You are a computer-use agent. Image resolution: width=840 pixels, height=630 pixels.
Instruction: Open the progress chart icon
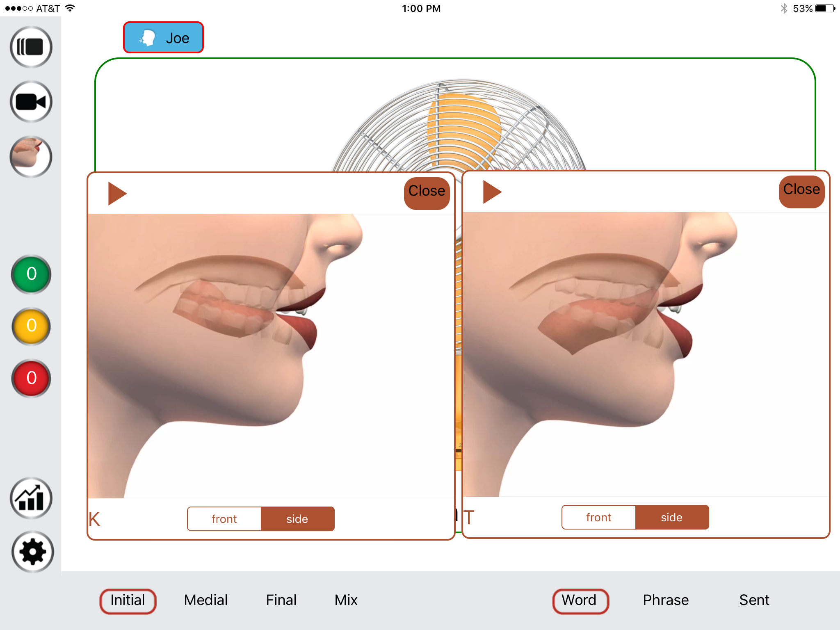[x=31, y=498]
